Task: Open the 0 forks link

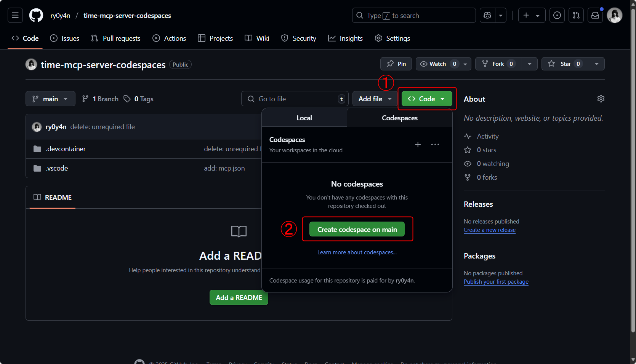Action: pos(481,177)
